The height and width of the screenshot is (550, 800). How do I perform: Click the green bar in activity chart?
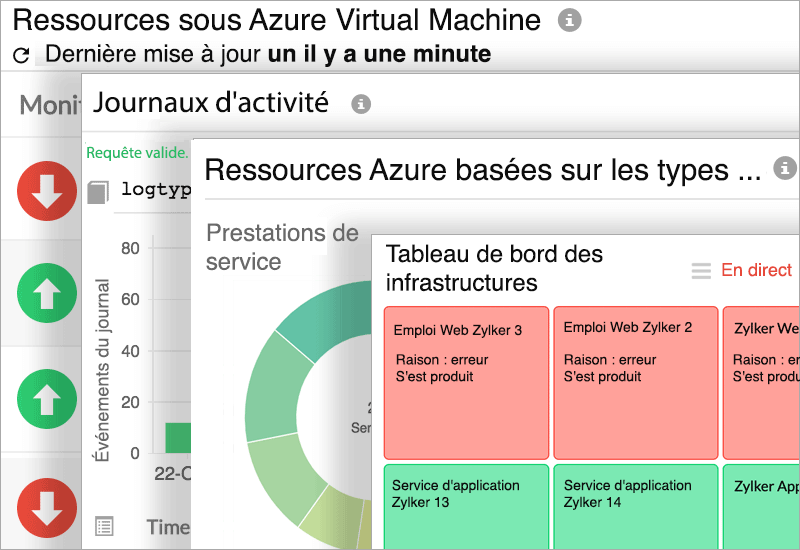[178, 438]
